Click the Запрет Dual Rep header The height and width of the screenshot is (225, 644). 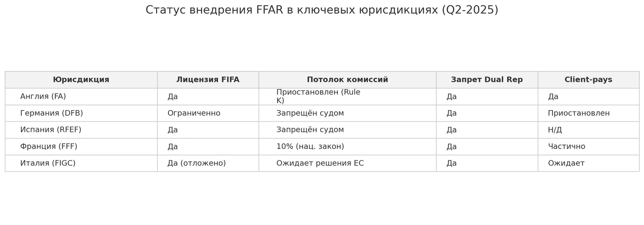pyautogui.click(x=487, y=80)
